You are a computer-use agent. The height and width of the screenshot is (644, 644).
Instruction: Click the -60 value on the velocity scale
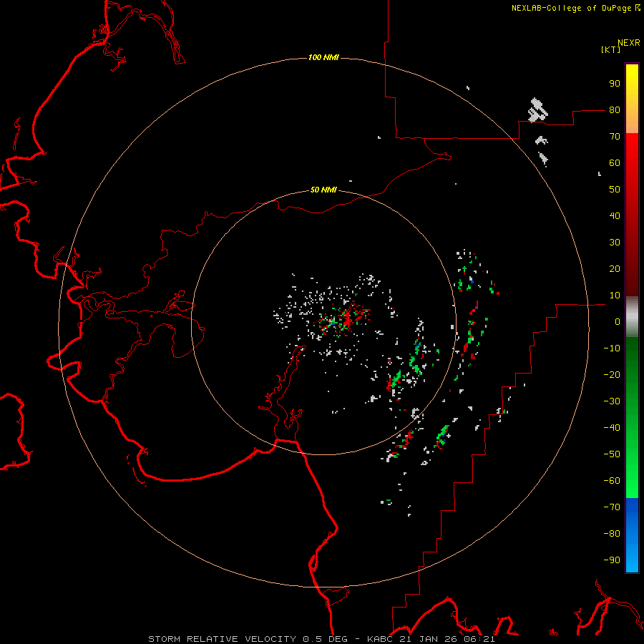tap(612, 481)
